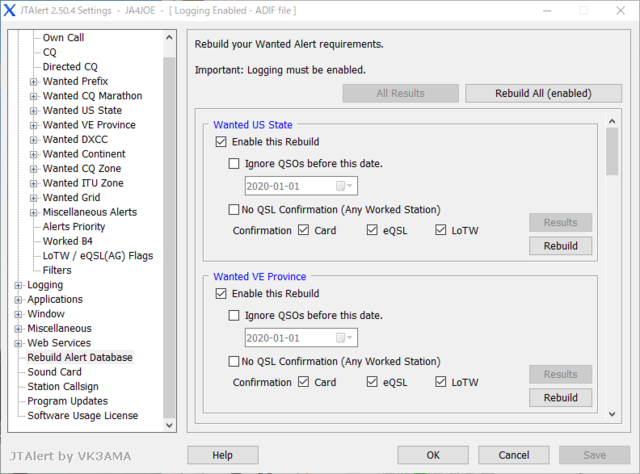Open Program Updates settings

pyautogui.click(x=67, y=401)
